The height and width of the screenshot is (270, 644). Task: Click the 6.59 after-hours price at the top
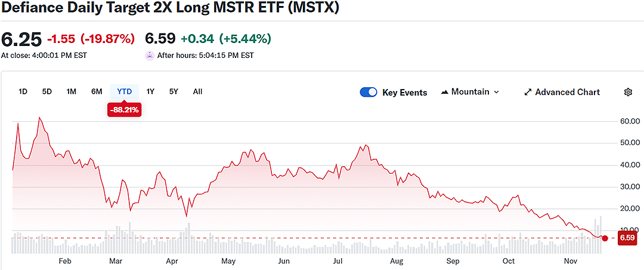pos(160,39)
